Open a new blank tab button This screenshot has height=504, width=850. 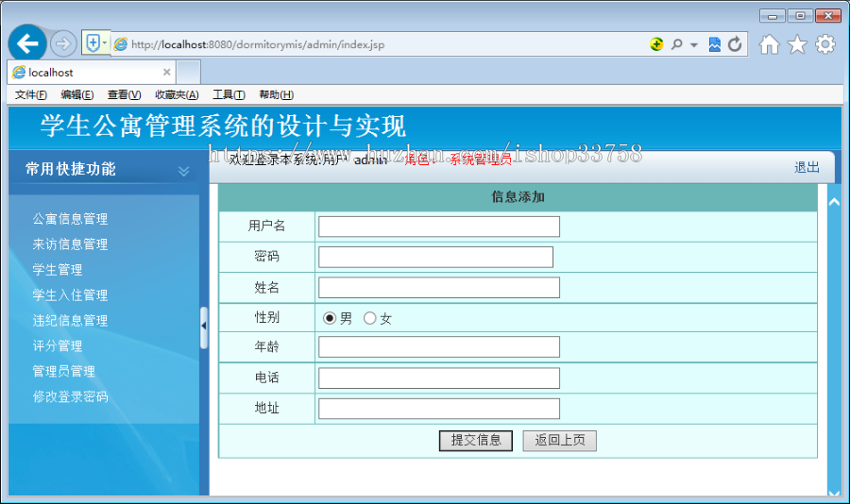(189, 73)
